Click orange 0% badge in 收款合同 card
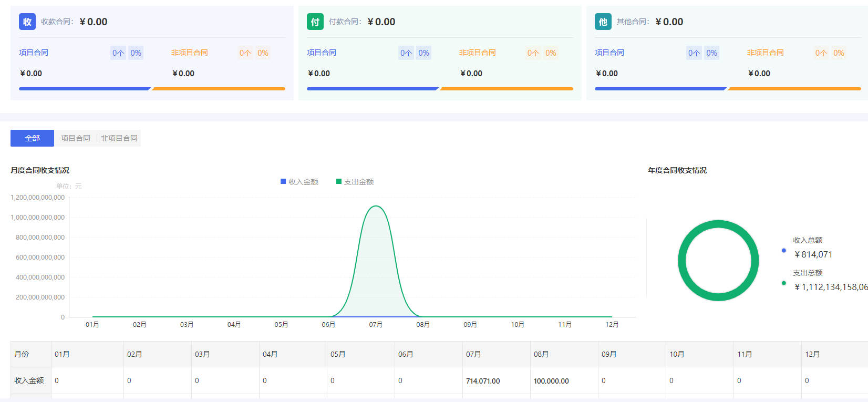 263,53
